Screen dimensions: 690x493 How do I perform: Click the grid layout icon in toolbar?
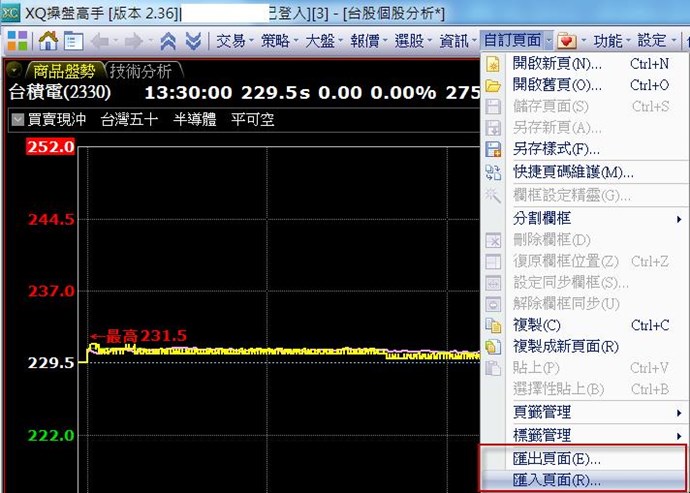[x=17, y=41]
